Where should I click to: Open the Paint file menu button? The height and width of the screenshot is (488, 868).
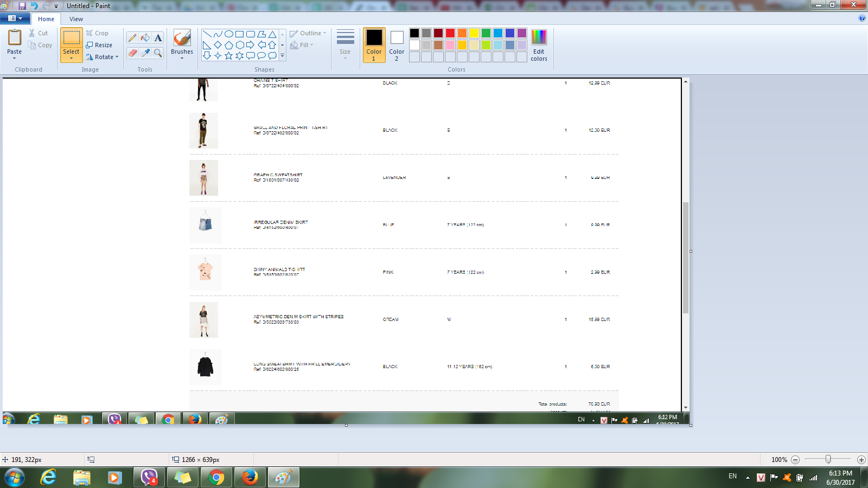click(x=15, y=18)
